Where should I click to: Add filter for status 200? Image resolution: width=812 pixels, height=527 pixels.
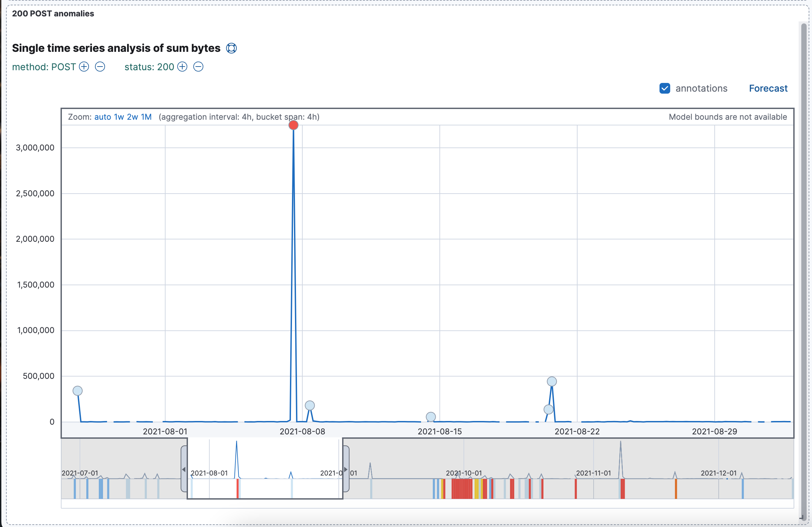click(x=182, y=67)
